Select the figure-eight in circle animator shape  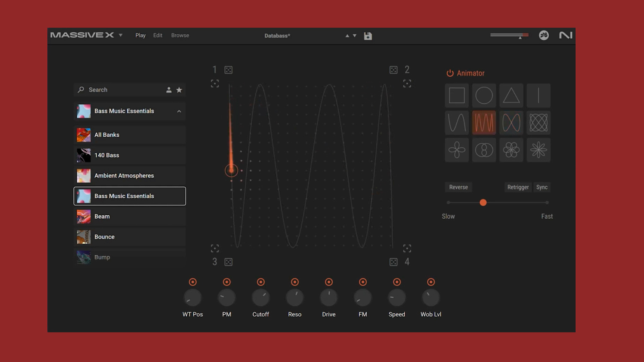[x=484, y=150]
